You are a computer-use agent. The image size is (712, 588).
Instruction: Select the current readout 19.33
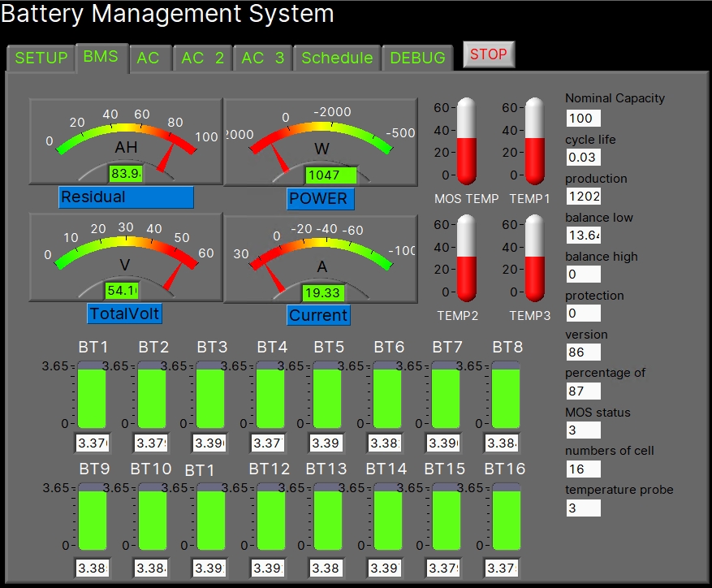[323, 292]
